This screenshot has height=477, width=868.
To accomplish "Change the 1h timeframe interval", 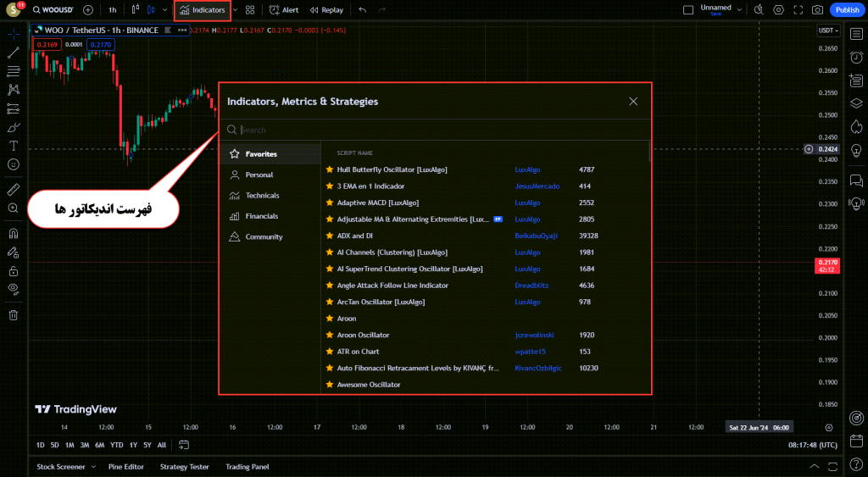I will [x=113, y=10].
